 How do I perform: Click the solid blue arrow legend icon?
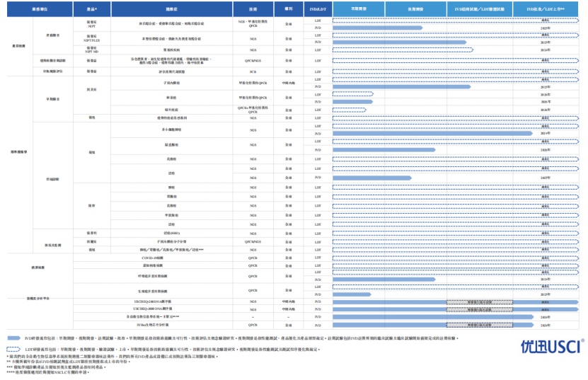(14, 338)
